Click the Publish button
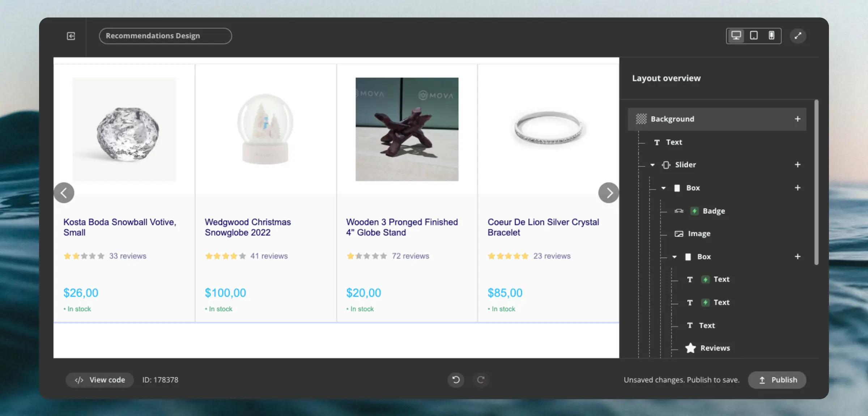 tap(779, 379)
